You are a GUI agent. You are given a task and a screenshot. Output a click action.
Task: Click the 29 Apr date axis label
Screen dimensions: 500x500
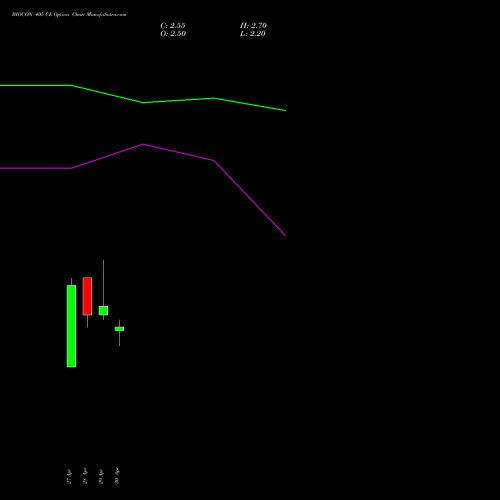(x=101, y=476)
